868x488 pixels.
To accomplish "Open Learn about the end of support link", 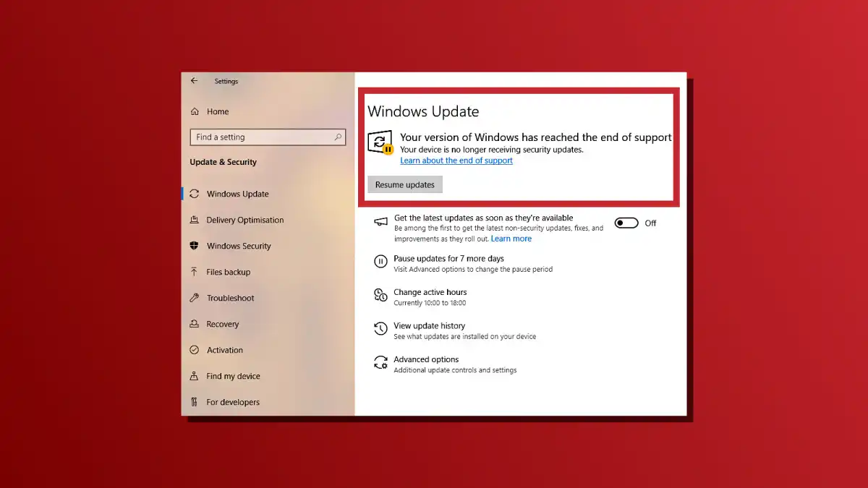I will [x=456, y=160].
